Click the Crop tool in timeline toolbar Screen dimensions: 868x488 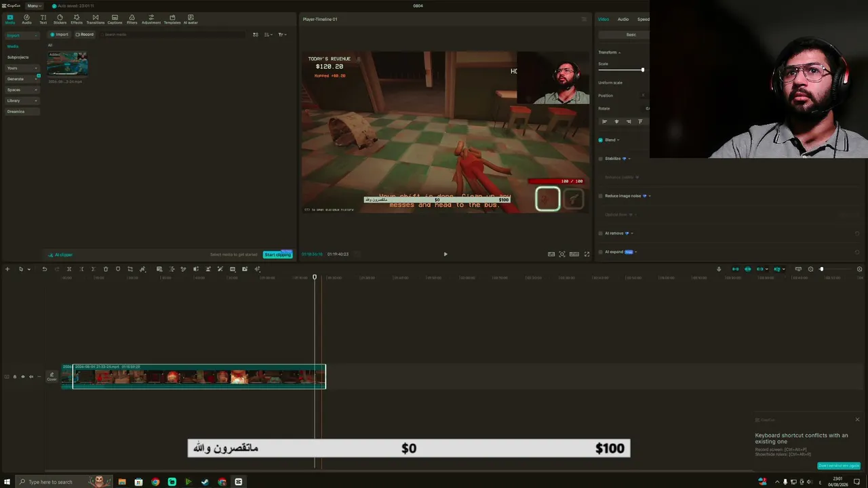[130, 269]
